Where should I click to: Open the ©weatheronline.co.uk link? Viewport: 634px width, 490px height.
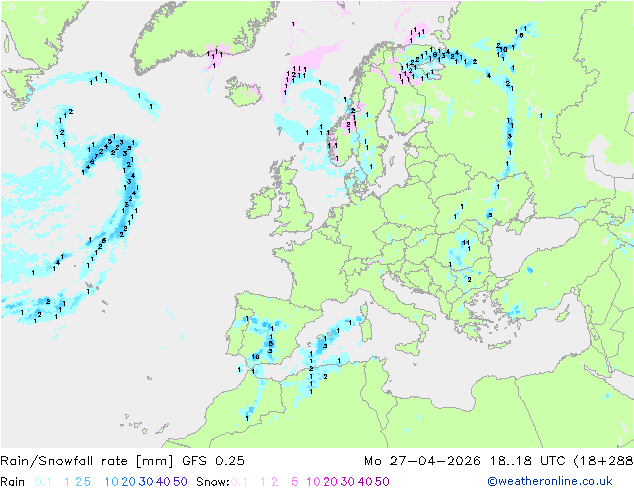click(550, 481)
